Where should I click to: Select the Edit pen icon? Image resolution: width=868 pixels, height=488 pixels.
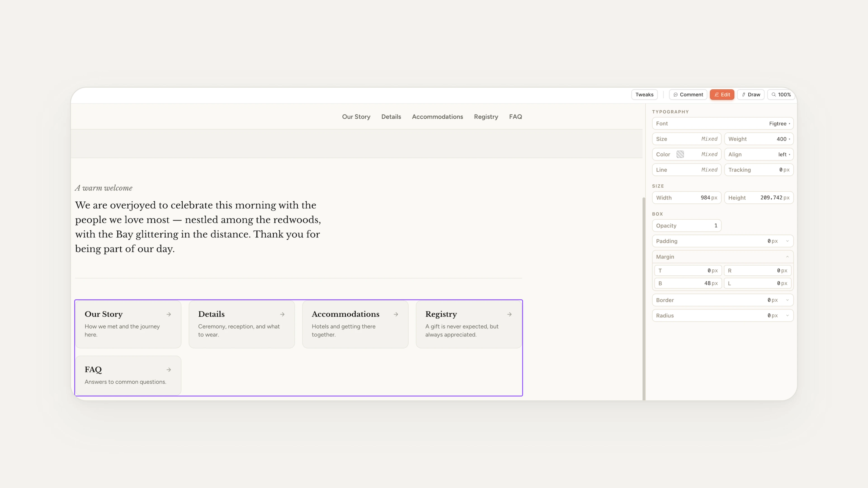tap(716, 95)
